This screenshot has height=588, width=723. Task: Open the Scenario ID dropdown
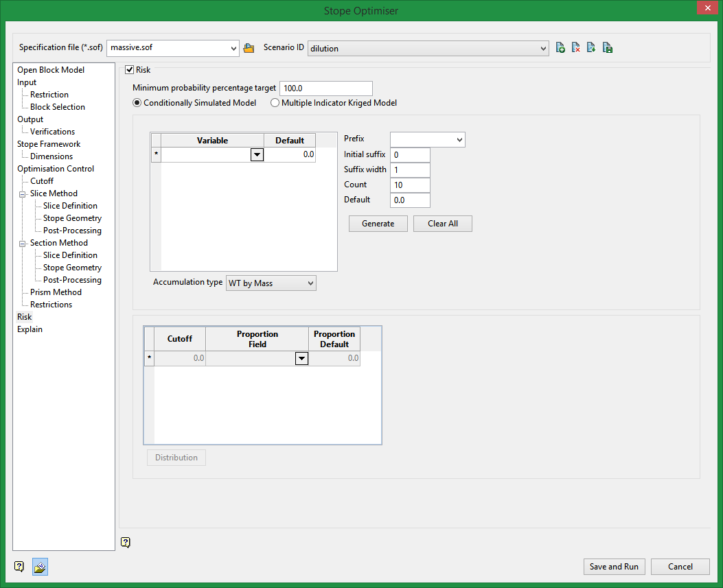pos(543,48)
